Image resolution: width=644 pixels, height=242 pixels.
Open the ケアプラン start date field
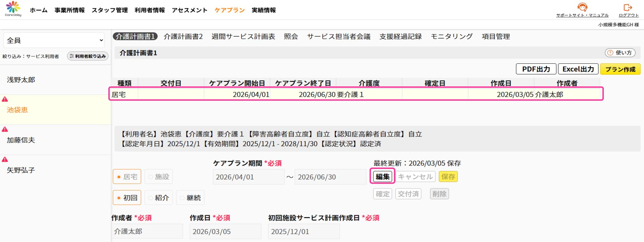coord(248,177)
